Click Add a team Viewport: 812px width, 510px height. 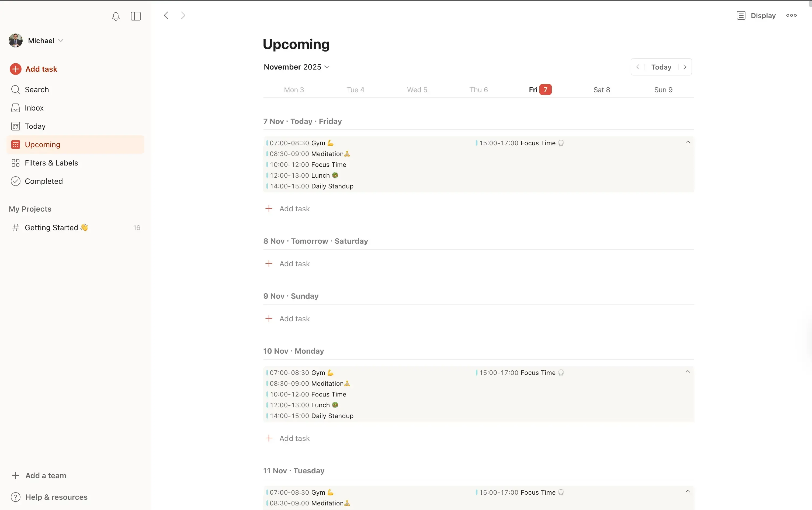tap(46, 475)
